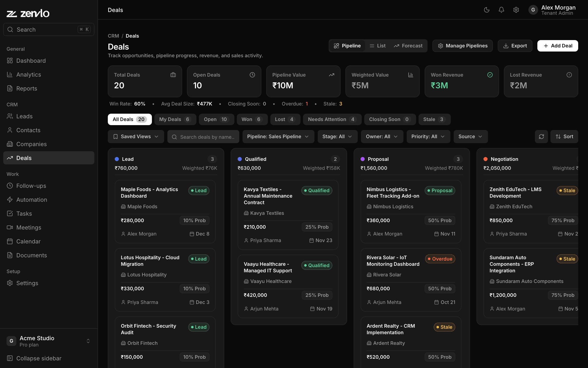Open Documents page

coord(49,255)
